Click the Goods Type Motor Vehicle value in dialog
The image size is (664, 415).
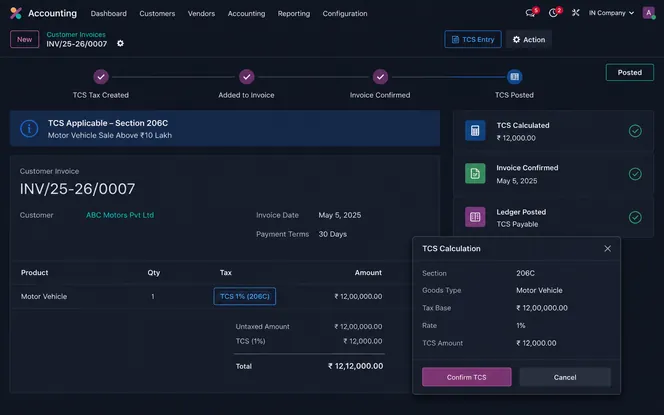point(539,290)
